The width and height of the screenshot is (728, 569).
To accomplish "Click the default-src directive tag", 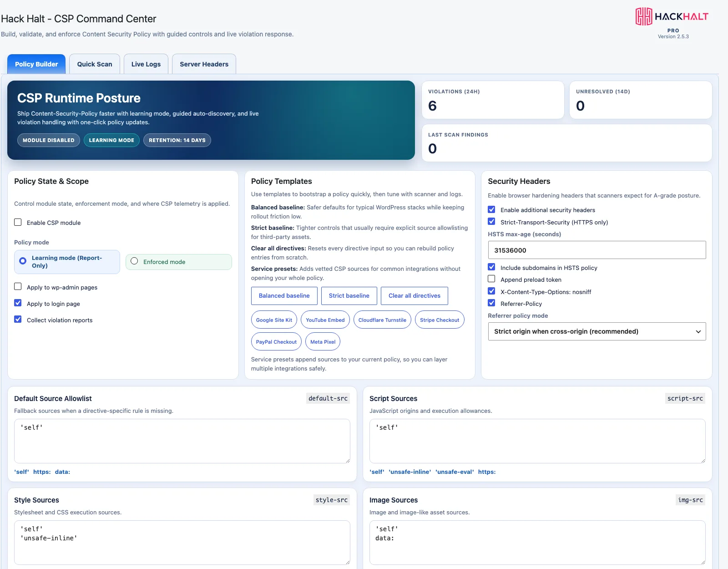I will (x=328, y=398).
